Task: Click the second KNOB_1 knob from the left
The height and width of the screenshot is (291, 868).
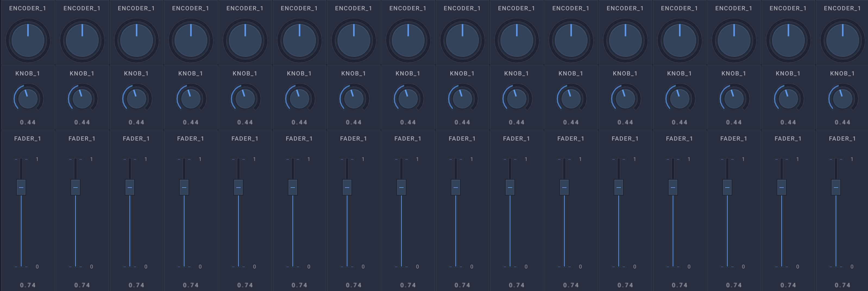Action: coord(82,99)
